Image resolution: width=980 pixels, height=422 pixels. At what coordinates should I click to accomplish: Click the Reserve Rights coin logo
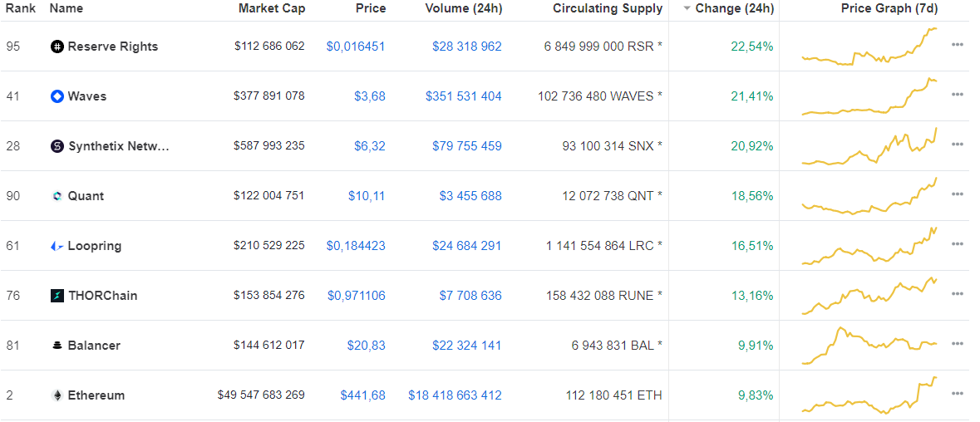click(57, 47)
